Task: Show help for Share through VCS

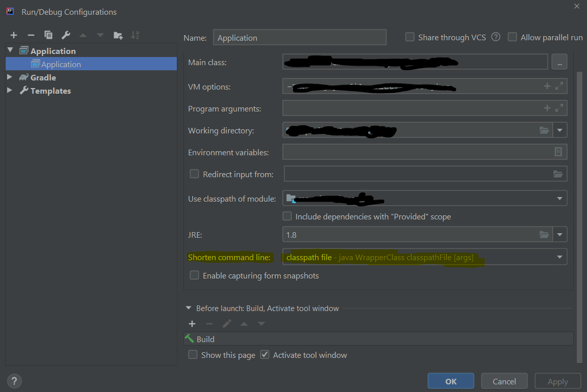Action: tap(496, 37)
